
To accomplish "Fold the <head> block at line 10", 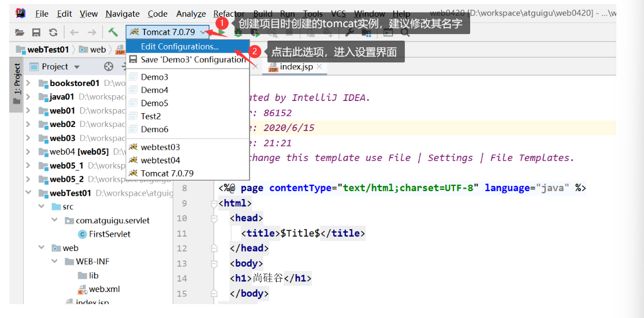I will pyautogui.click(x=213, y=219).
